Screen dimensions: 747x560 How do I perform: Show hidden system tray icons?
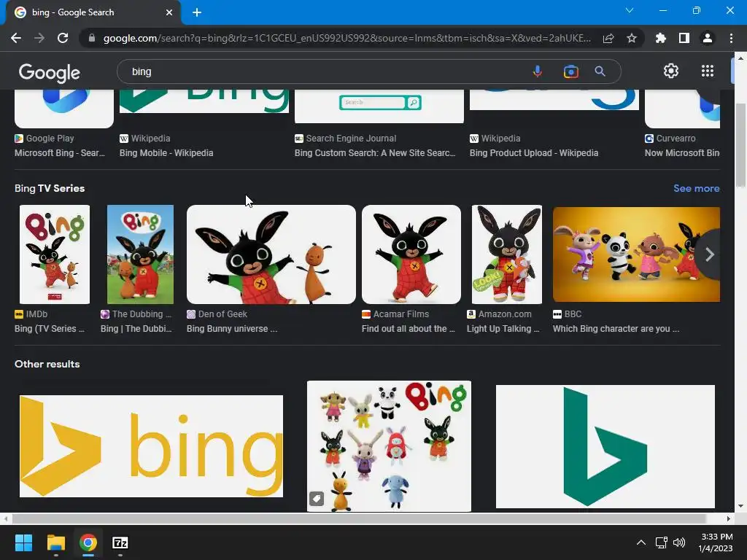641,542
